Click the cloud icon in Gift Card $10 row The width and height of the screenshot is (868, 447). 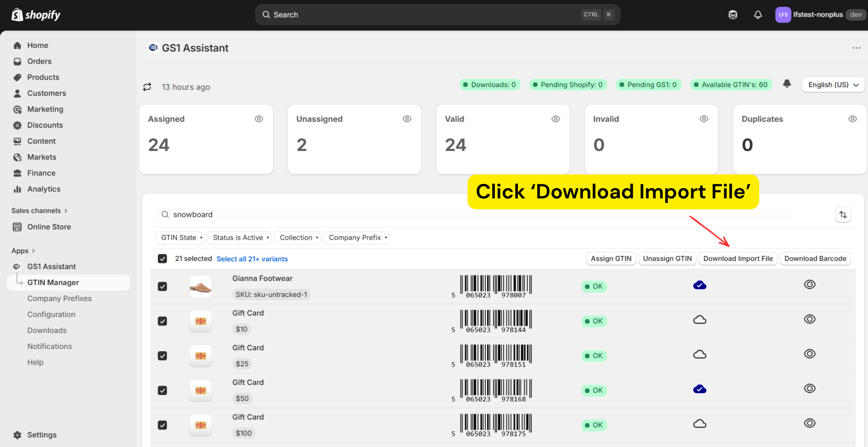pyautogui.click(x=700, y=320)
